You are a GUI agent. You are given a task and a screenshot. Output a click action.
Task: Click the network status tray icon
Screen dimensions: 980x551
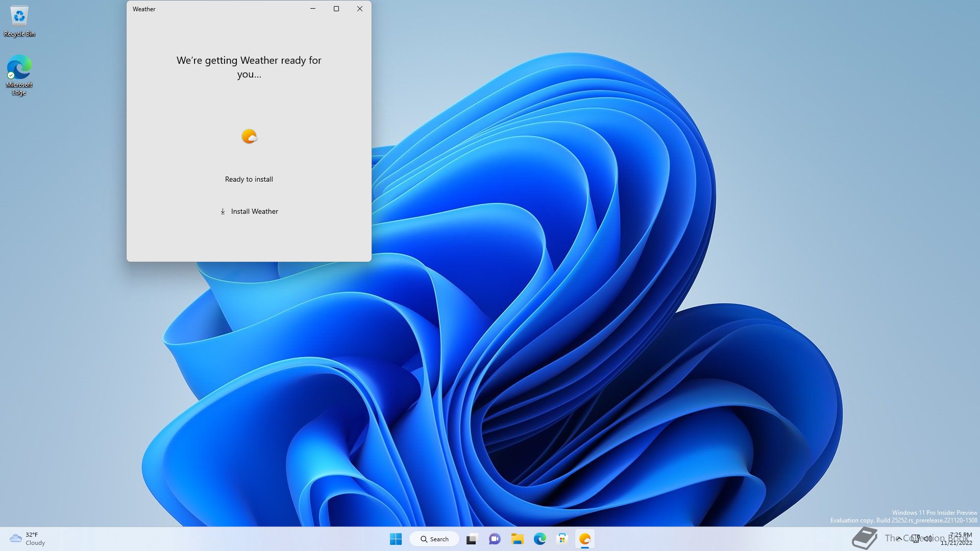(x=916, y=538)
